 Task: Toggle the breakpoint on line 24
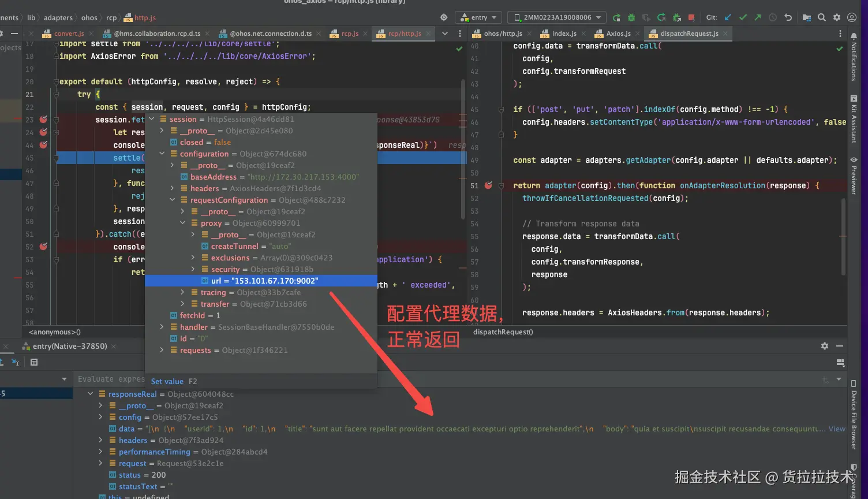click(x=43, y=132)
